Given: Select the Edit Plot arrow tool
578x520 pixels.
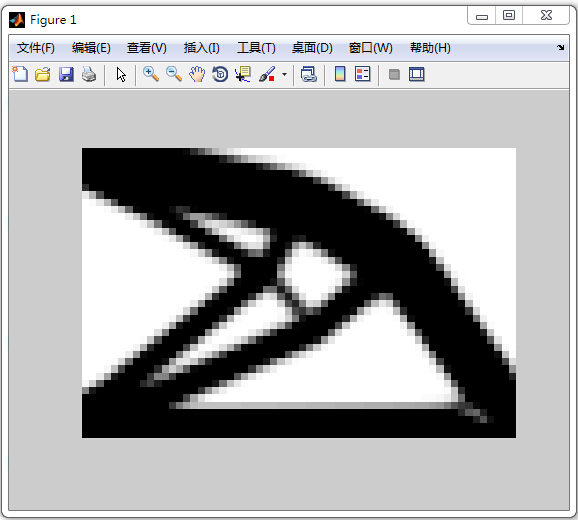Looking at the screenshot, I should tap(121, 74).
